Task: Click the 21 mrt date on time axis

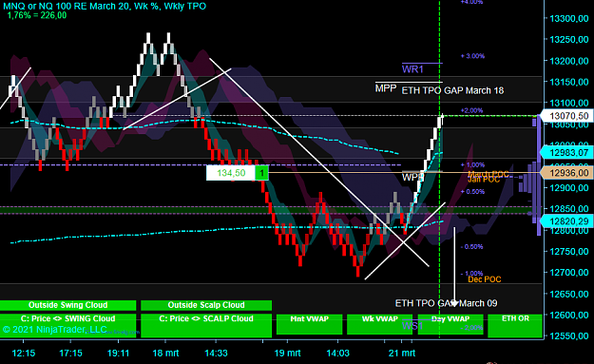Action: click(402, 354)
